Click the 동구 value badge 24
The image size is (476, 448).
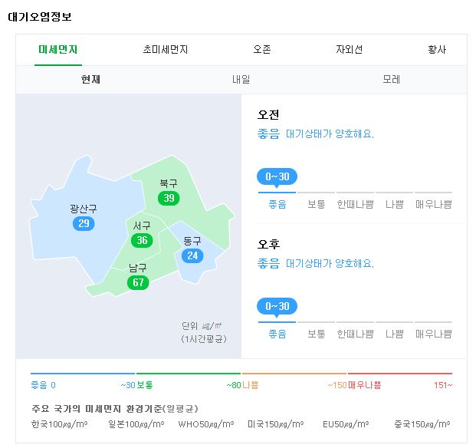tap(192, 255)
